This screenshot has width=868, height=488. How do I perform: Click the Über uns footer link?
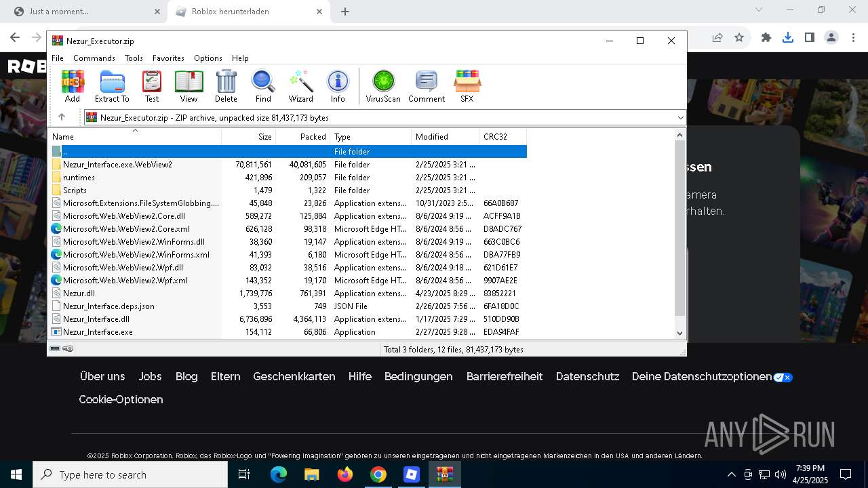(102, 376)
